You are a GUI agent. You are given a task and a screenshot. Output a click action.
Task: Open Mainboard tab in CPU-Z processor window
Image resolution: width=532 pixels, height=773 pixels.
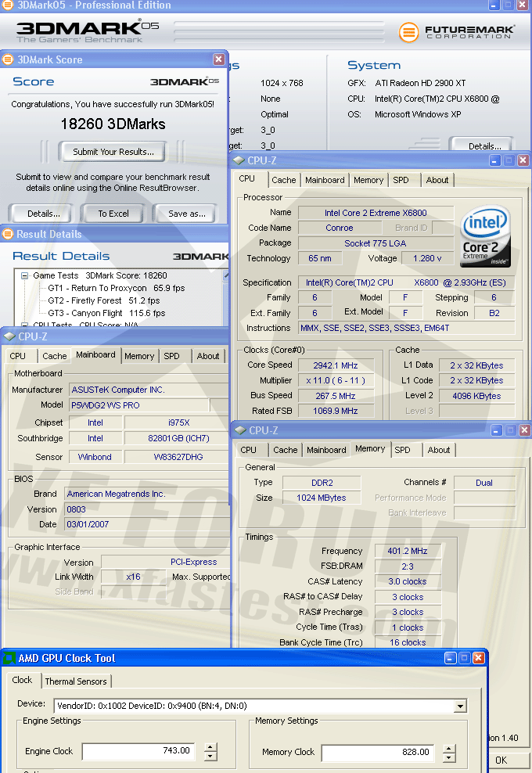325,180
